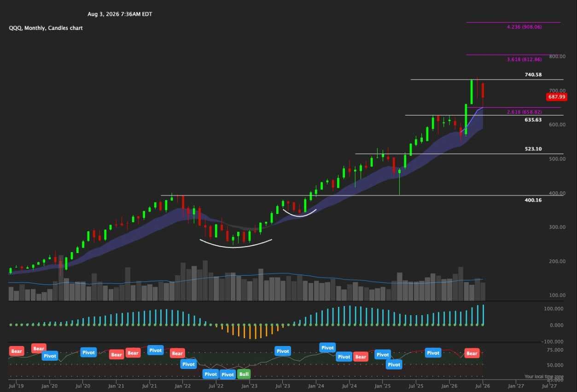This screenshot has height=392, width=577.
Task: Click the 600.00 price axis label
Action: tap(557, 125)
